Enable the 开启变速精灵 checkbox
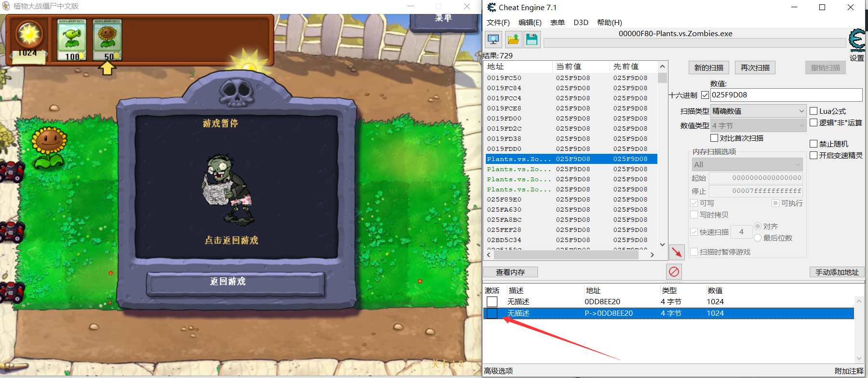Screen dimensions: 868x378 click(814, 155)
